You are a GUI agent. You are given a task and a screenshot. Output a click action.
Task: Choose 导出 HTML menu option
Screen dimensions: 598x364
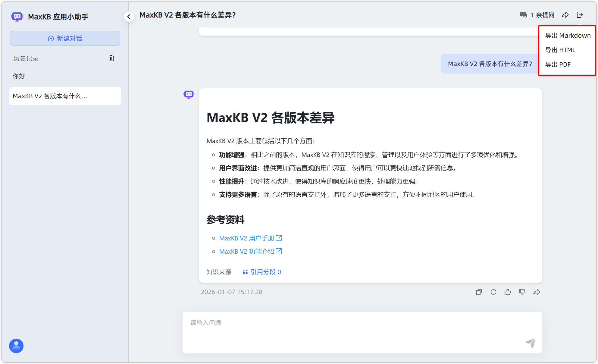click(560, 50)
